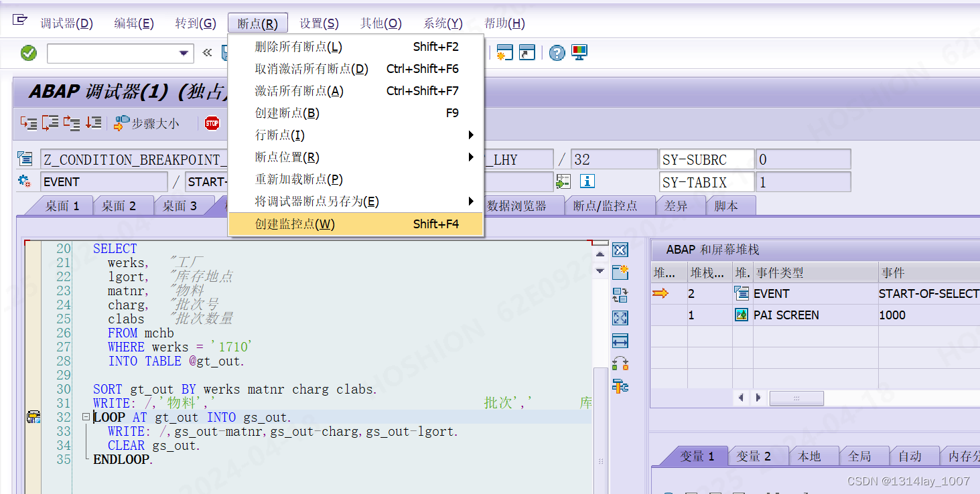Open the 设置(S) menu
980x494 pixels.
319,23
